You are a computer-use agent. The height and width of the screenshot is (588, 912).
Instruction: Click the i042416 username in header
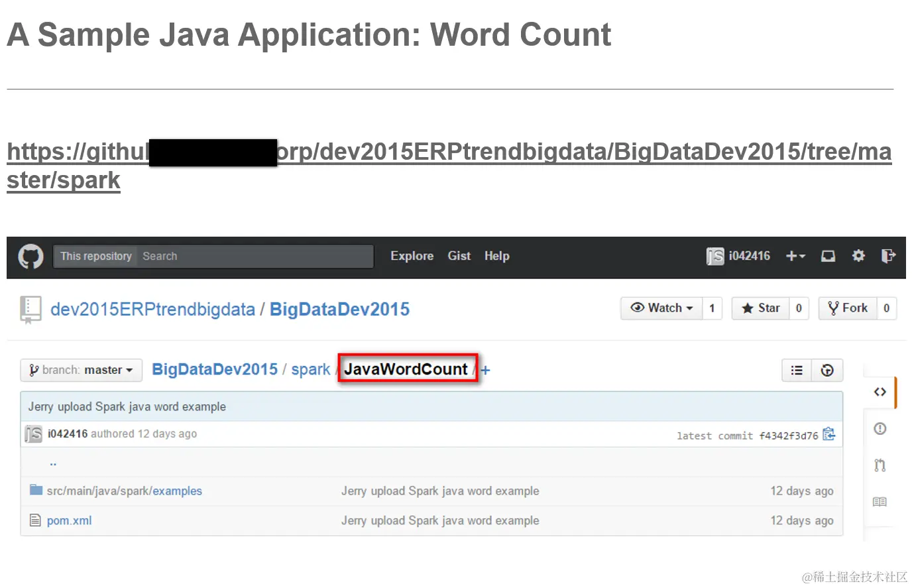[749, 256]
